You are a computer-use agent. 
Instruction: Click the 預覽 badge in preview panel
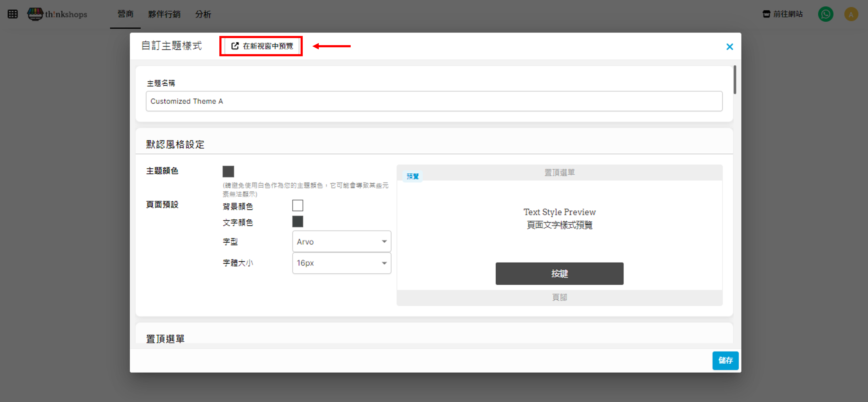point(412,176)
